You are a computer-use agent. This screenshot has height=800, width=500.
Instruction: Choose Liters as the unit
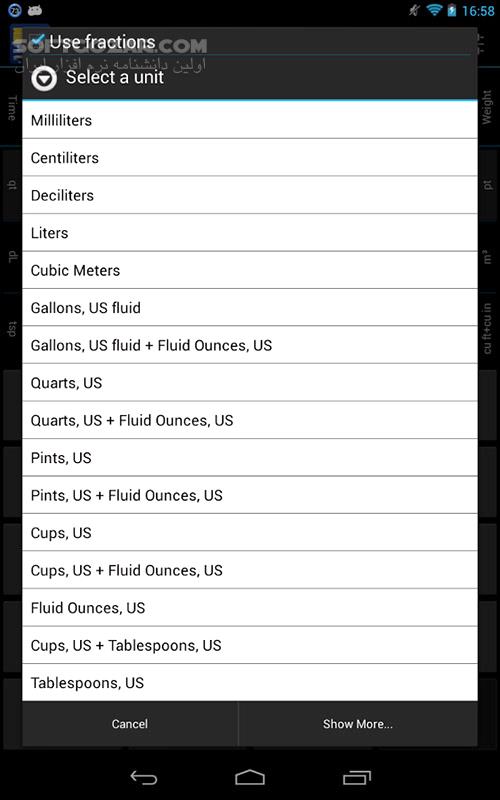tap(249, 233)
